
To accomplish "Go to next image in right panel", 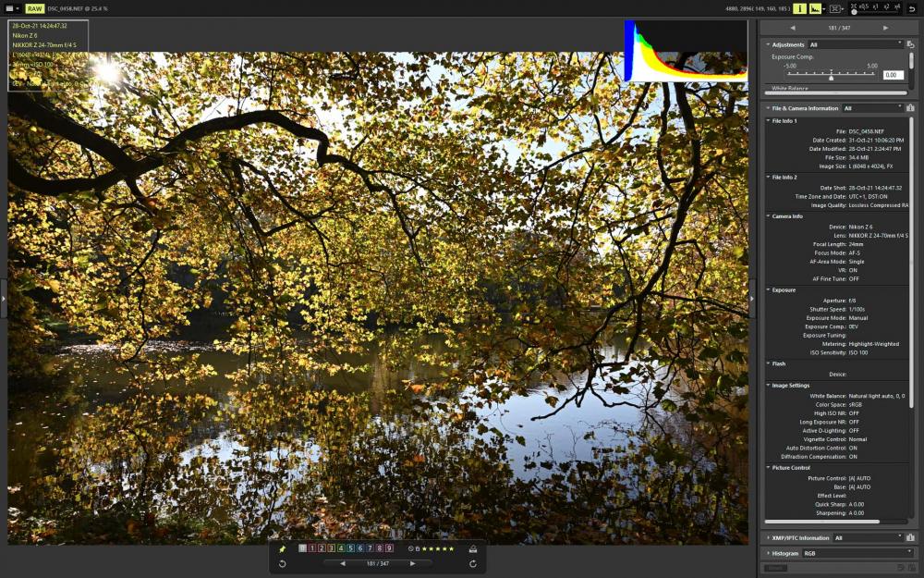I will [x=886, y=28].
